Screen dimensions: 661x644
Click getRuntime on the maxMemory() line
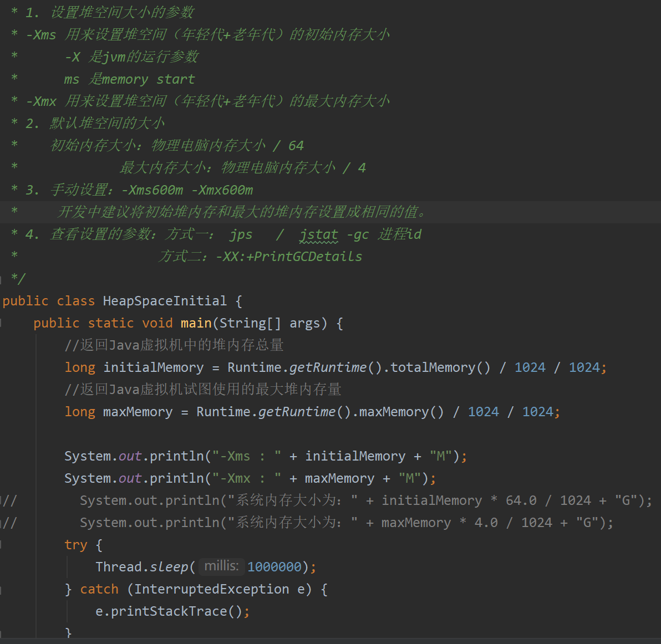297,411
